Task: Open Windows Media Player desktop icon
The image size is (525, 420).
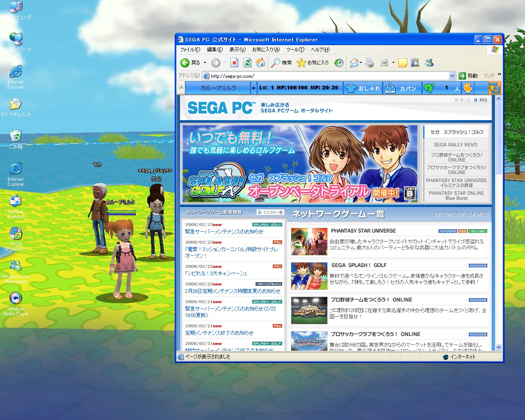Action: click(x=15, y=298)
